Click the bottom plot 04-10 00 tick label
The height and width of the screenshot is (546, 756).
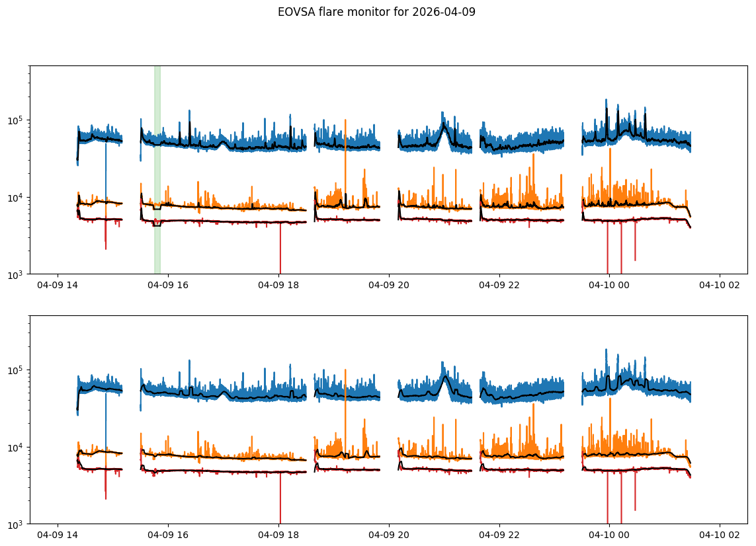(x=609, y=535)
